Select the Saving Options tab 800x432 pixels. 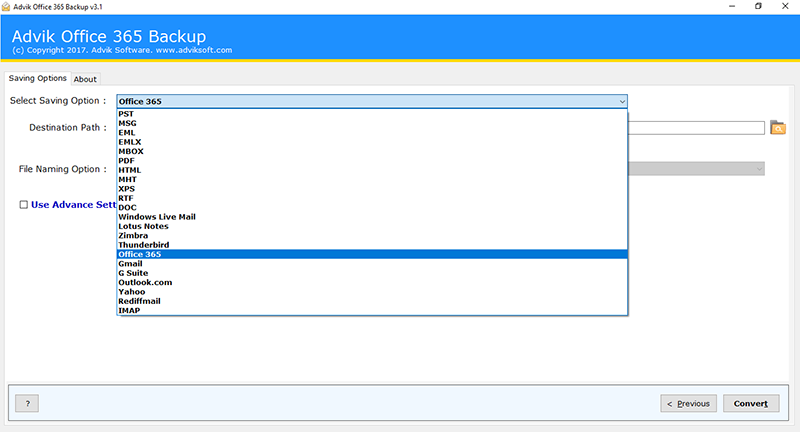tap(38, 78)
